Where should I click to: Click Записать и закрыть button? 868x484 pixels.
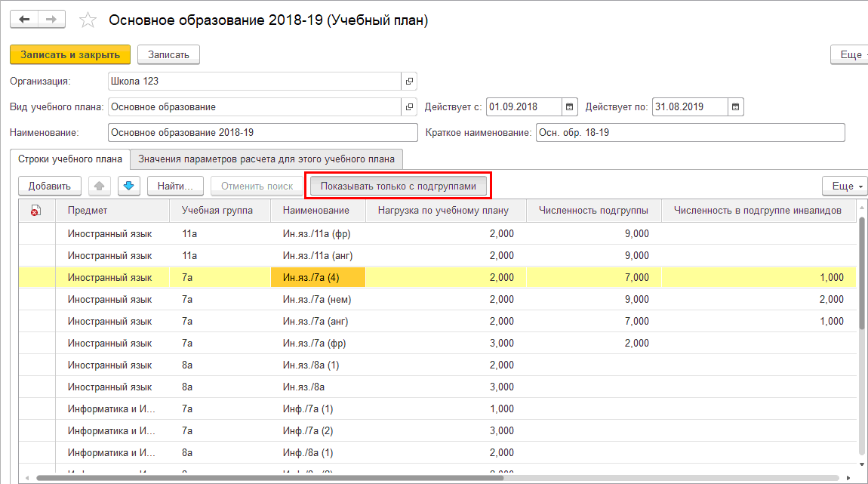pyautogui.click(x=70, y=55)
